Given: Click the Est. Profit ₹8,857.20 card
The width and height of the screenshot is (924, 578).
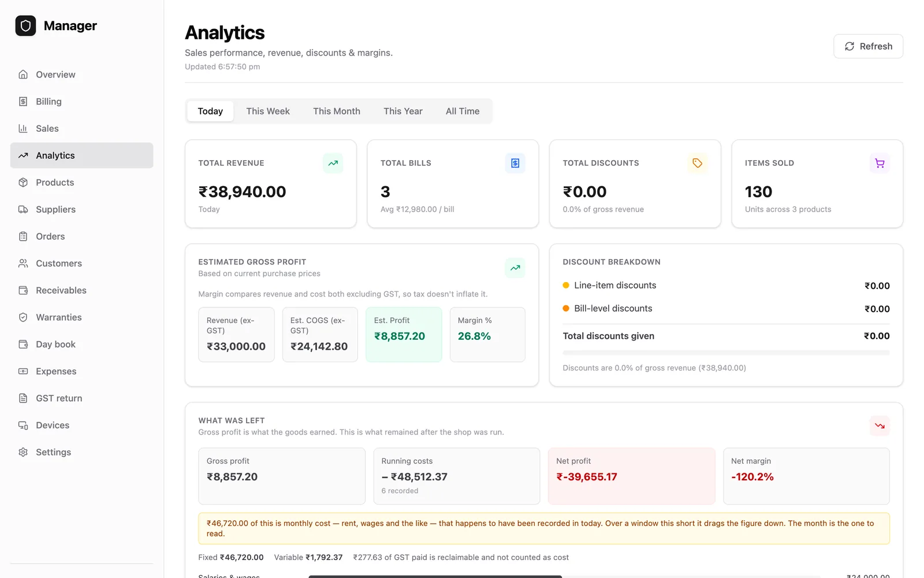Looking at the screenshot, I should tap(404, 335).
